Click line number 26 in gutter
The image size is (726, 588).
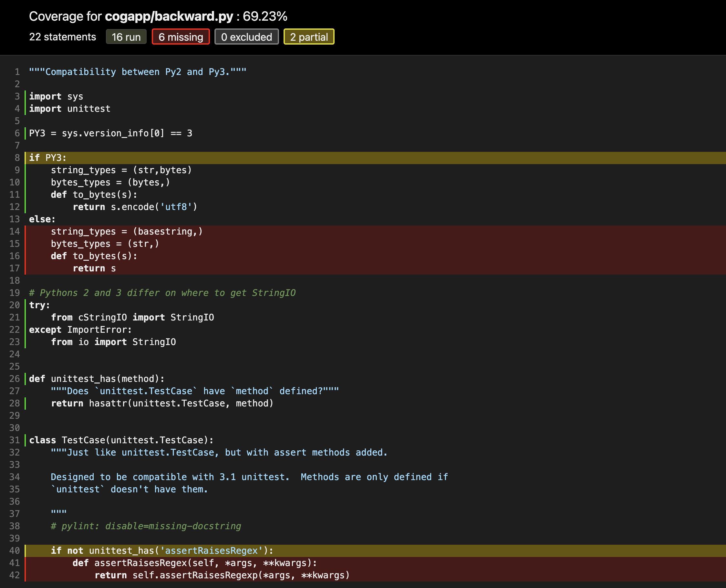pos(15,379)
